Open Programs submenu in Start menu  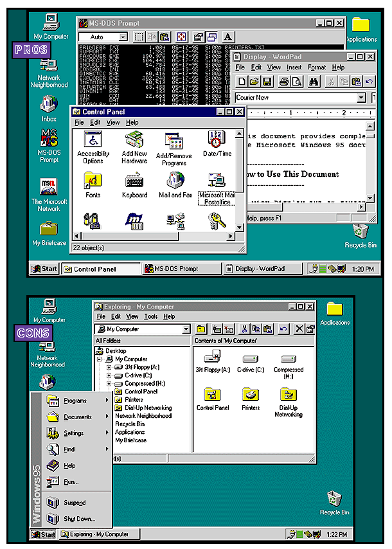pyautogui.click(x=77, y=401)
